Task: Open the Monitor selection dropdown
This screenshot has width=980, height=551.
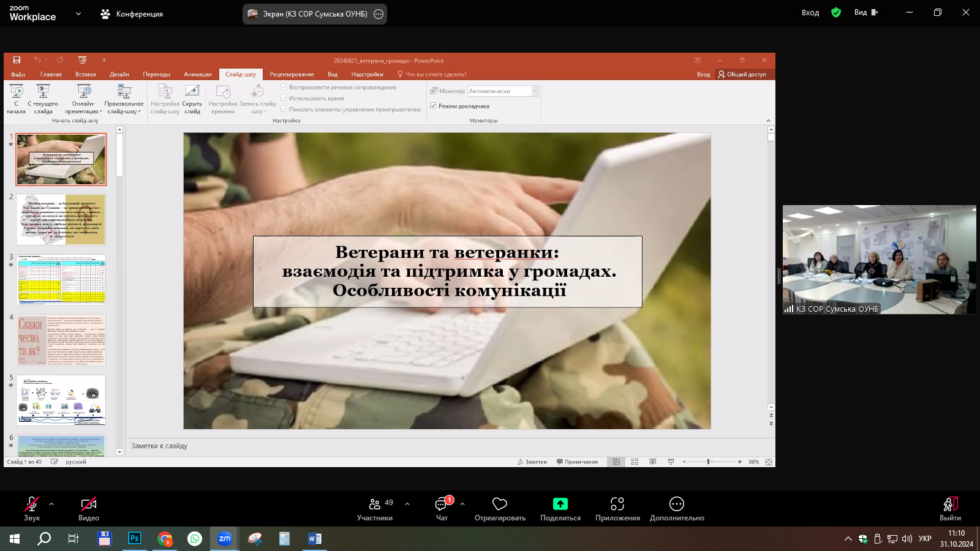Action: pos(535,91)
